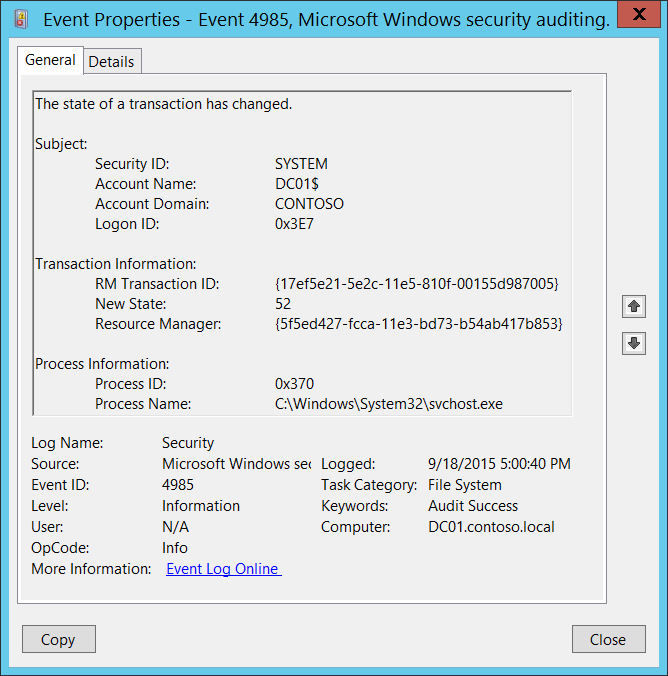This screenshot has height=676, width=668.
Task: Click the Logged date and time value
Action: coord(499,464)
